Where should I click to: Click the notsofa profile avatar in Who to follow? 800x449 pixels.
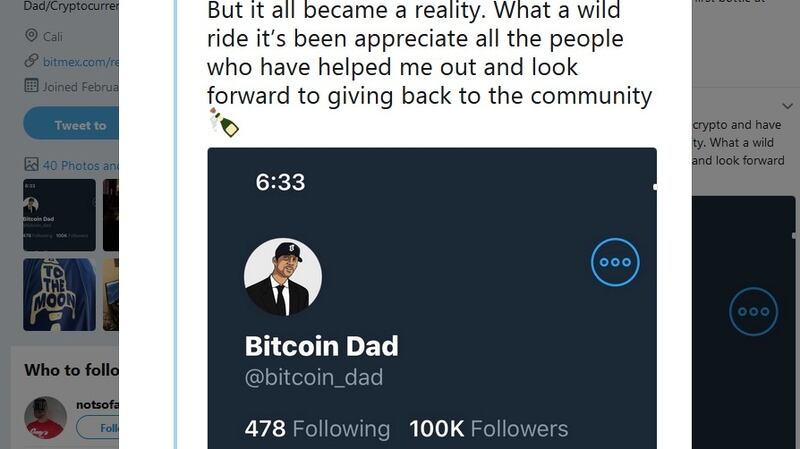tap(45, 418)
